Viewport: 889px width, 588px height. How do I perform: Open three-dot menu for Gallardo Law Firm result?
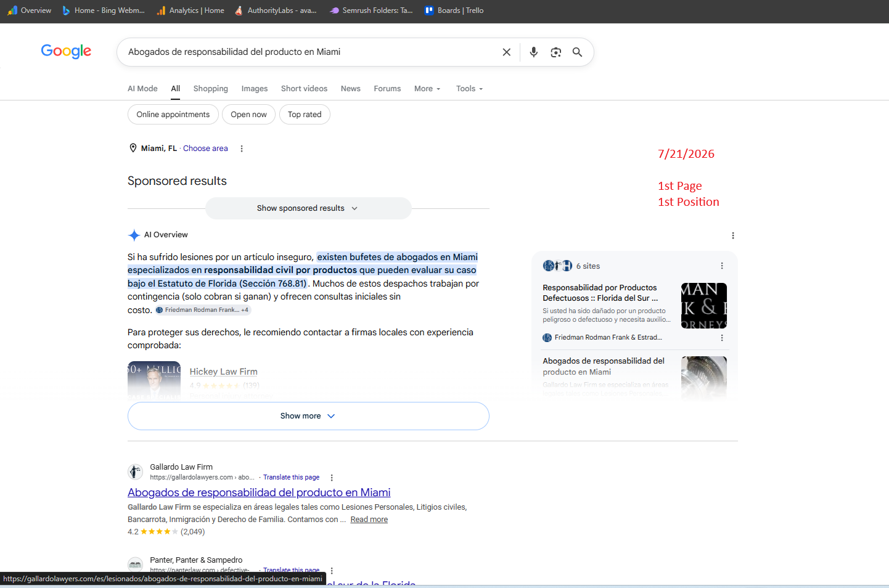coord(332,478)
